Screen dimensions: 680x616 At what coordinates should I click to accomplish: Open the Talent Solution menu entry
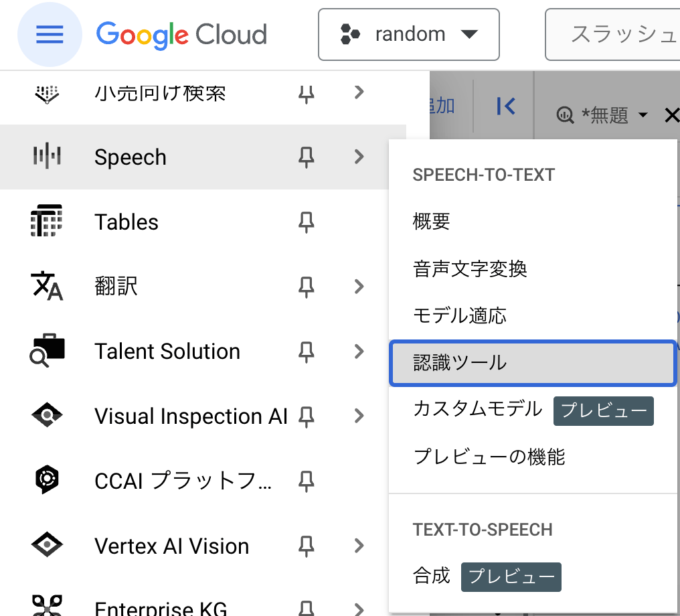coord(167,351)
